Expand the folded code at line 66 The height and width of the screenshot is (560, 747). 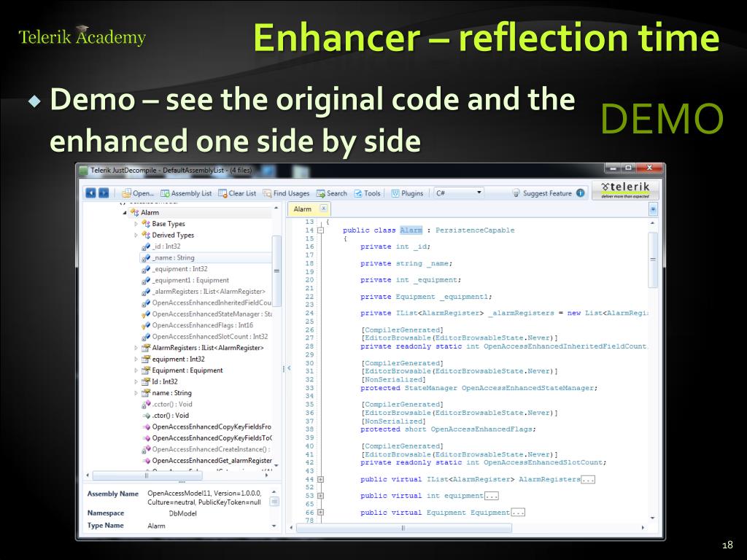(x=321, y=513)
